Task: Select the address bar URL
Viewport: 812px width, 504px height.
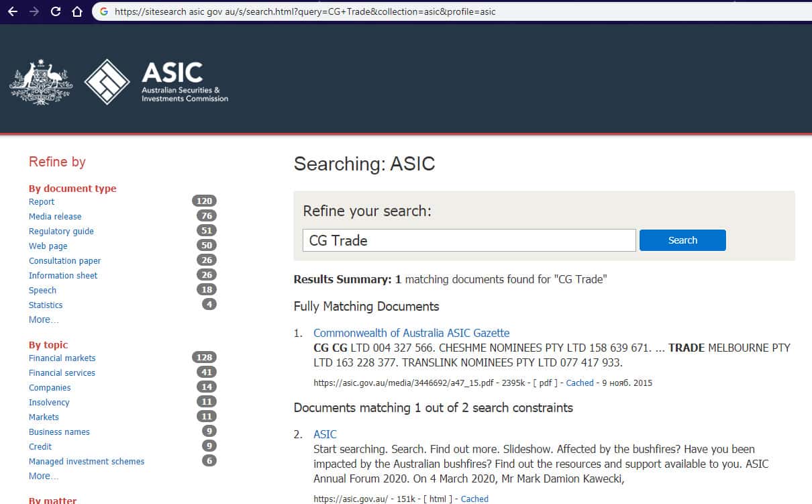Action: [x=305, y=11]
